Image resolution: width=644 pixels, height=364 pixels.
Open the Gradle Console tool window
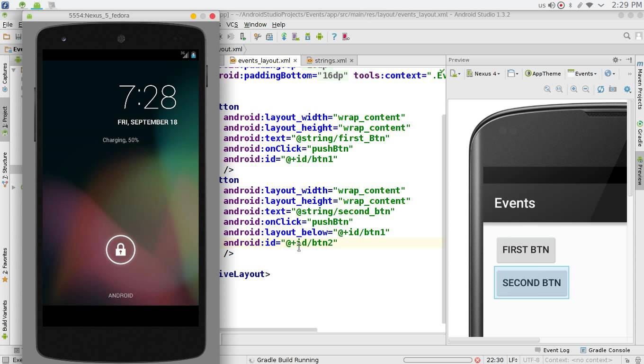605,350
